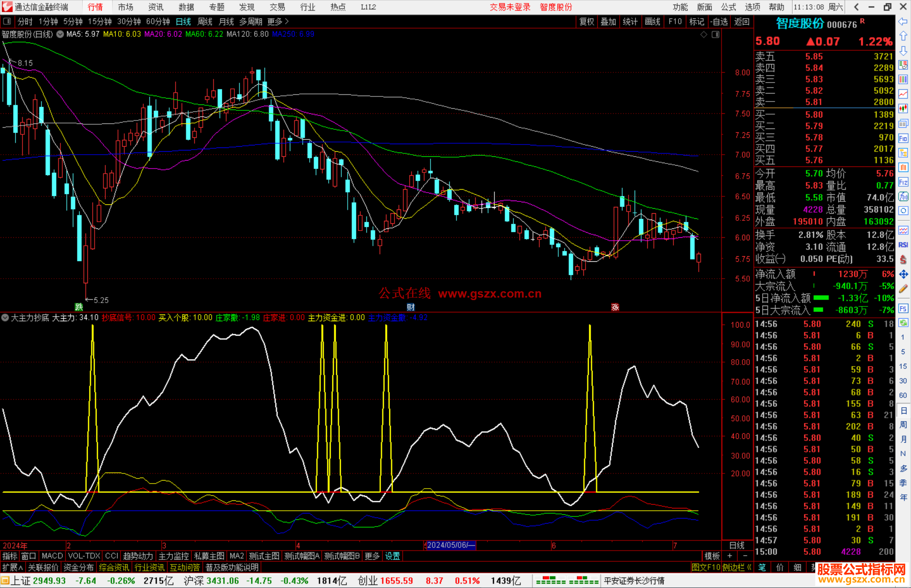Click the 设置 settings link
Viewport: 911px width, 588px height.
point(392,556)
